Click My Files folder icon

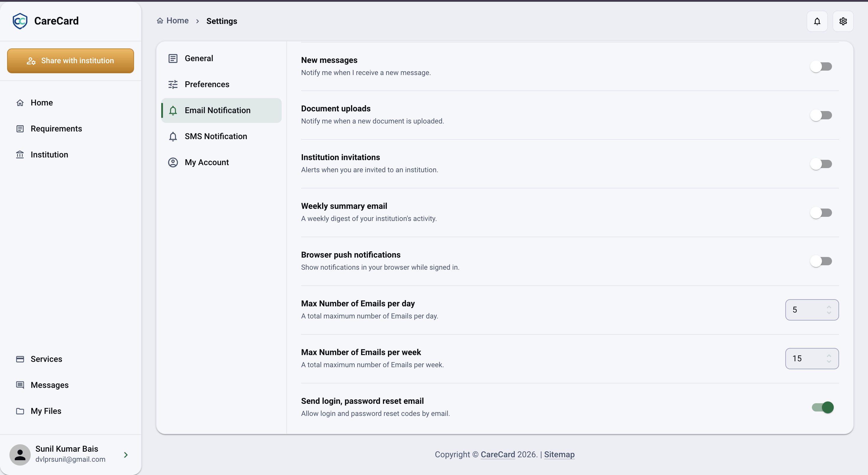[x=20, y=411]
